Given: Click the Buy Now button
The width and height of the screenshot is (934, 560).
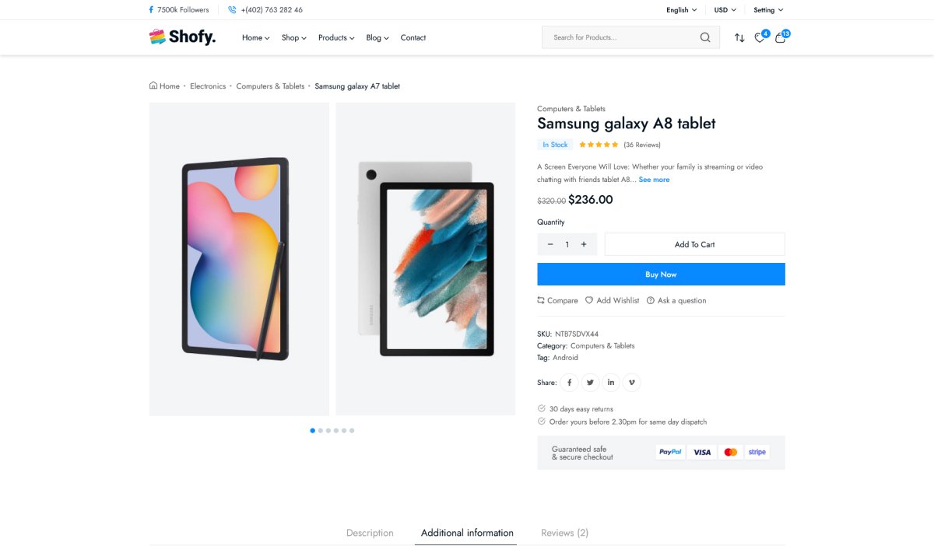Looking at the screenshot, I should tap(661, 275).
